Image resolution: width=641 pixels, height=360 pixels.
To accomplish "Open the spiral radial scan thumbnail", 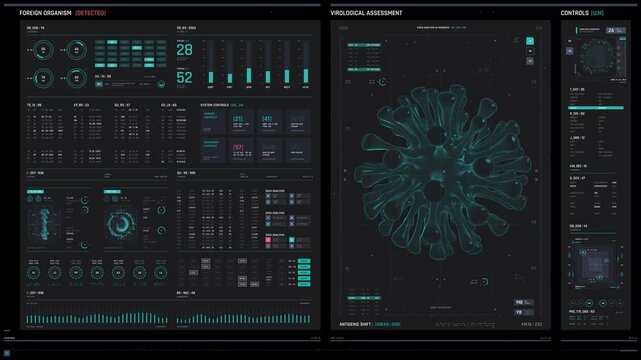I will (121, 224).
